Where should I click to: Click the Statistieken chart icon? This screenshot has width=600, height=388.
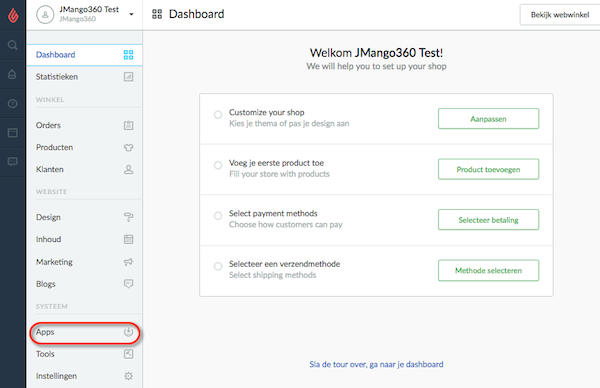tap(129, 77)
